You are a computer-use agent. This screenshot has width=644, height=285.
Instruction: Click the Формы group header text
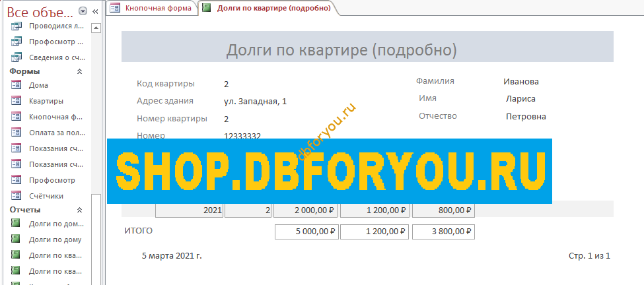(24, 71)
